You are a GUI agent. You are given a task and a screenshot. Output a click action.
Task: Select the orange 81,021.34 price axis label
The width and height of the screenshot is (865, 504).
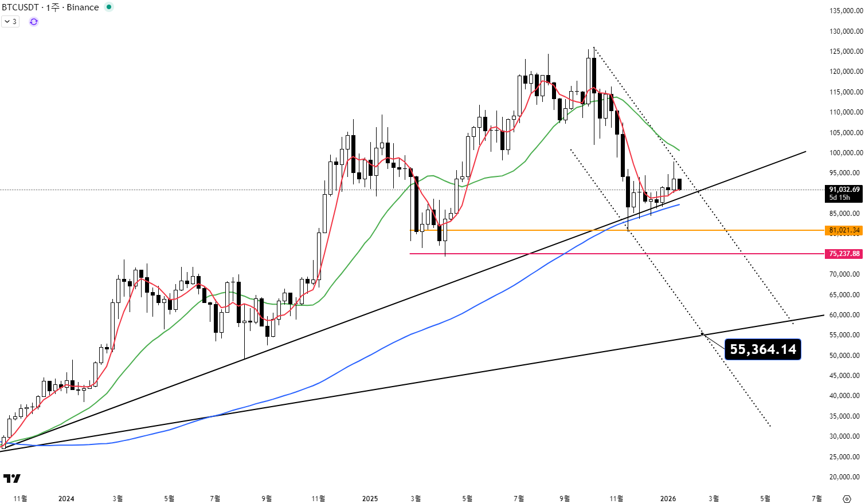coord(844,230)
